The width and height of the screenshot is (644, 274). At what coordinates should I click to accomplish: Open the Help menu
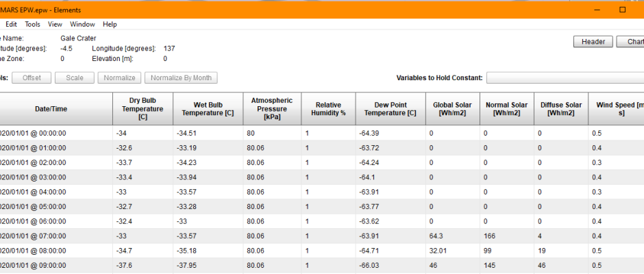110,24
